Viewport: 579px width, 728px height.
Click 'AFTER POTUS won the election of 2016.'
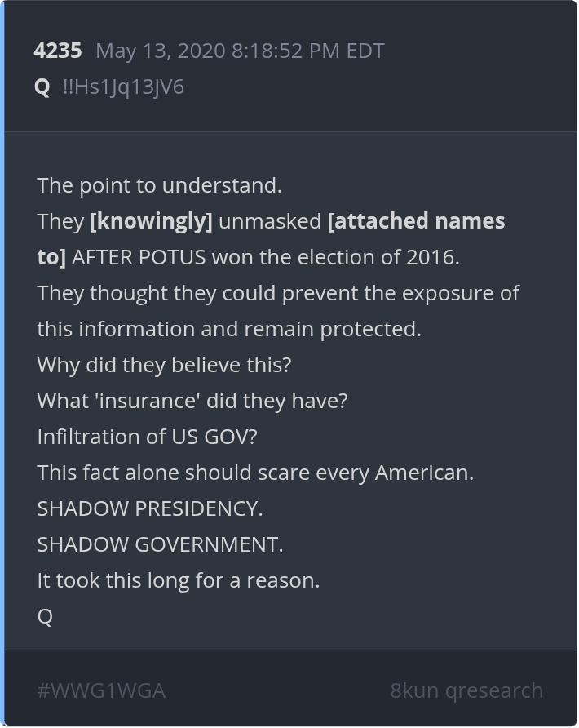click(x=266, y=257)
